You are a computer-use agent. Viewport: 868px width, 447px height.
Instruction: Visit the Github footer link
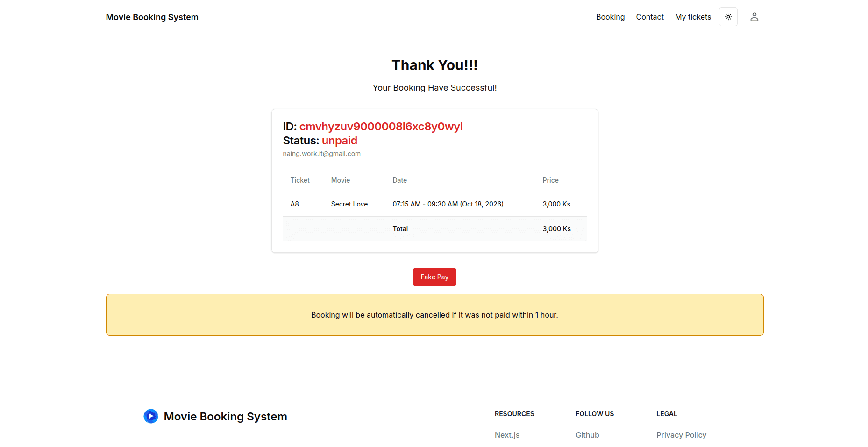point(587,435)
